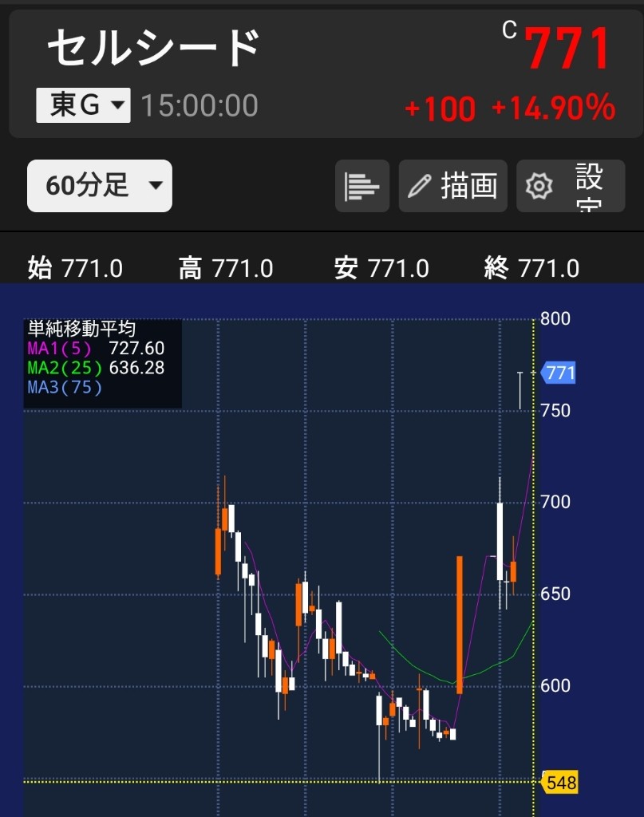Select the +100 price change
This screenshot has width=644, height=817.
tap(441, 109)
